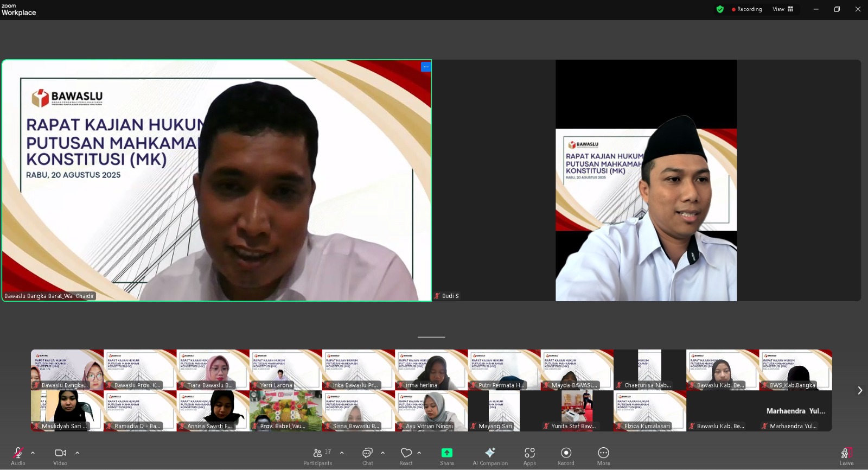This screenshot has width=868, height=470.
Task: Toggle the Video camera button
Action: point(60,455)
